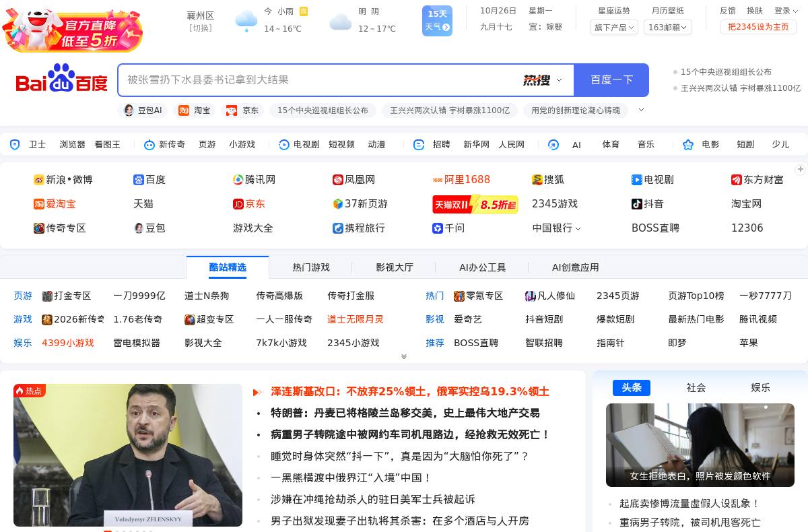Open 爱淘宝 site icon
This screenshot has height=532, width=808.
tap(39, 204)
